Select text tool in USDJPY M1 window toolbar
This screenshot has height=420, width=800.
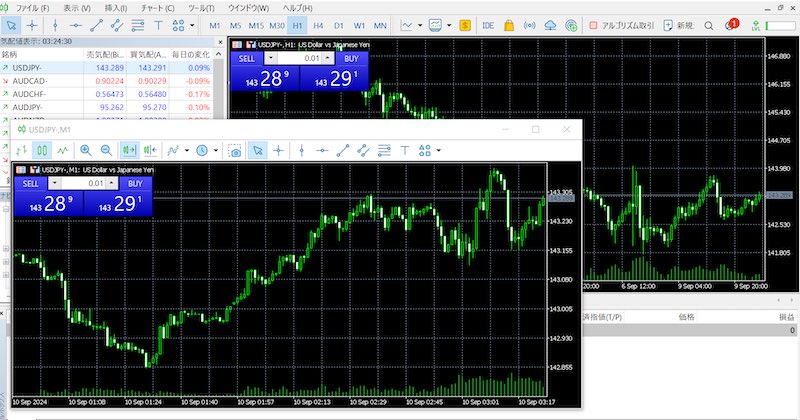point(405,150)
